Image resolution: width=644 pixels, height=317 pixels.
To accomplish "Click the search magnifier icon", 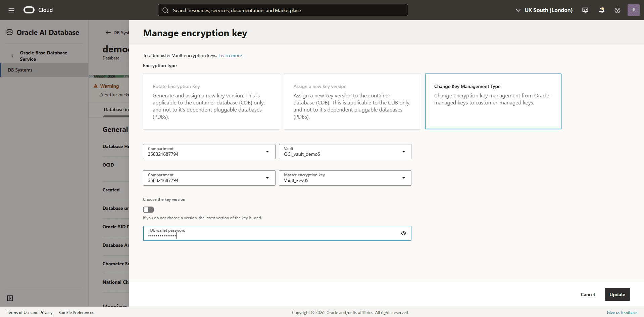I will click(x=165, y=10).
